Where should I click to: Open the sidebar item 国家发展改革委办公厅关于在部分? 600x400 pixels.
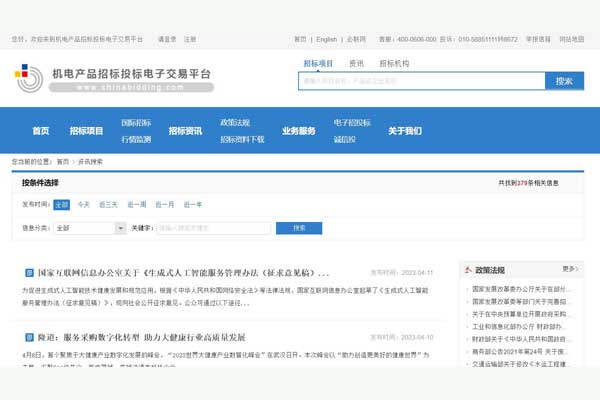click(x=521, y=289)
